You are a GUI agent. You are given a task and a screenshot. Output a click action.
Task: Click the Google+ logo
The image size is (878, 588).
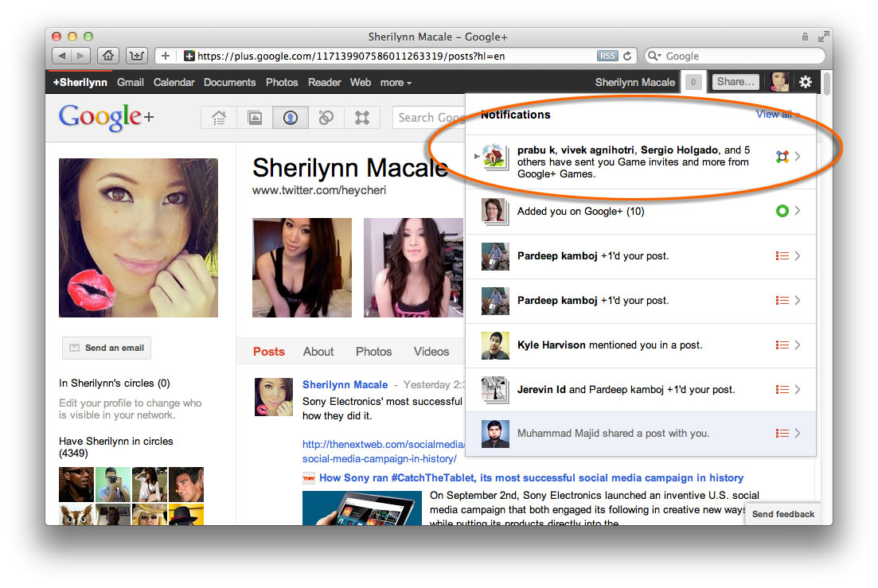pos(107,117)
